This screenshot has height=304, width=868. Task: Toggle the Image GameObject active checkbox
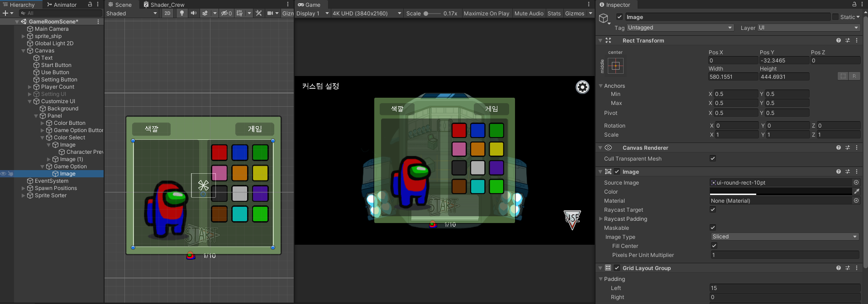click(x=620, y=17)
